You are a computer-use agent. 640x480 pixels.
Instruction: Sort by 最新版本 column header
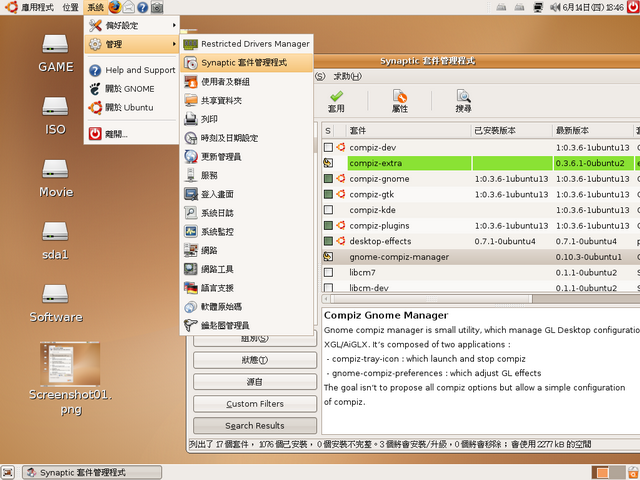click(592, 131)
